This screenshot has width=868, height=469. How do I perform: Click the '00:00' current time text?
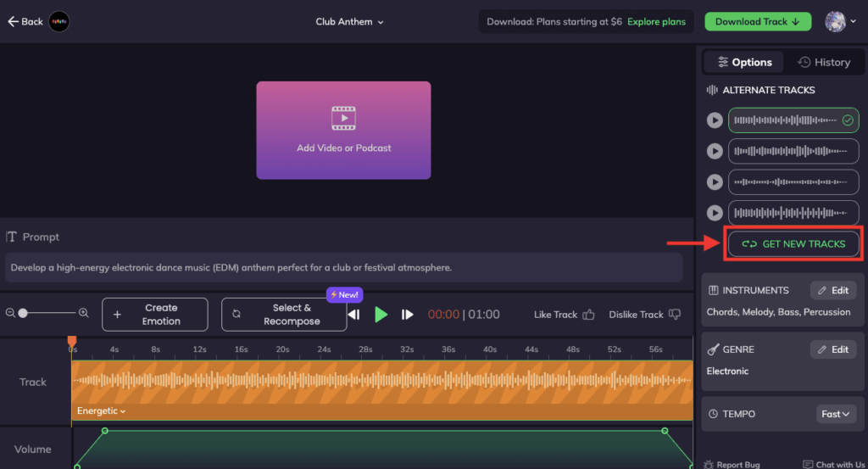click(443, 315)
